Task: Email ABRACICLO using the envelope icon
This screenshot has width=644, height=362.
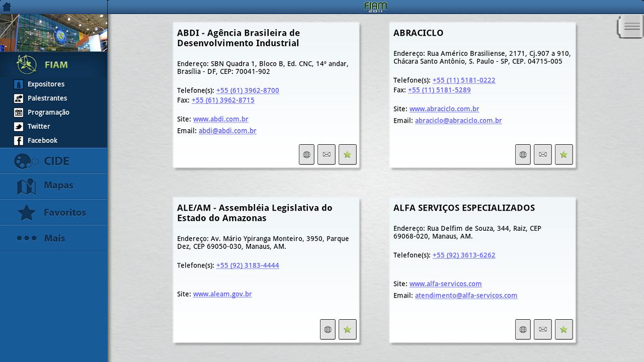Action: (x=543, y=154)
